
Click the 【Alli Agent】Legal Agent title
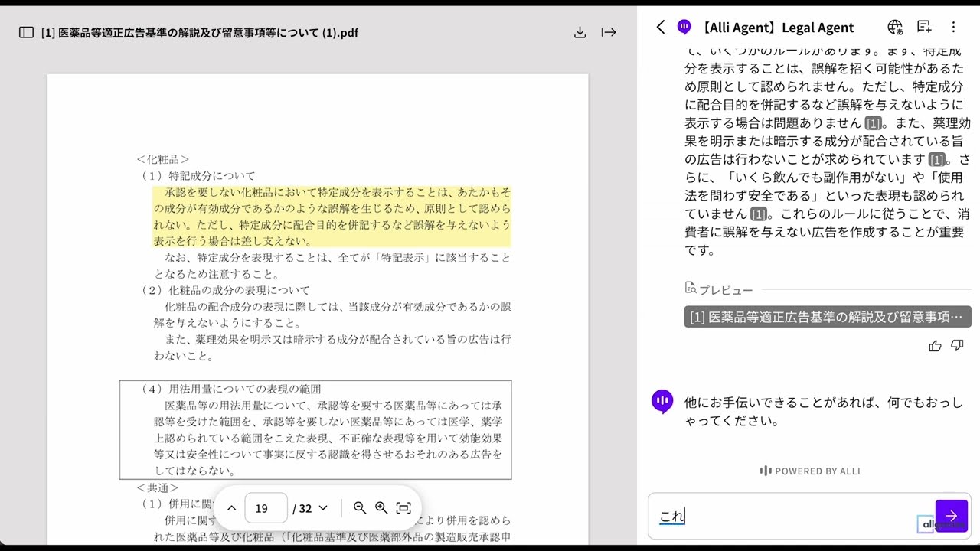click(776, 28)
